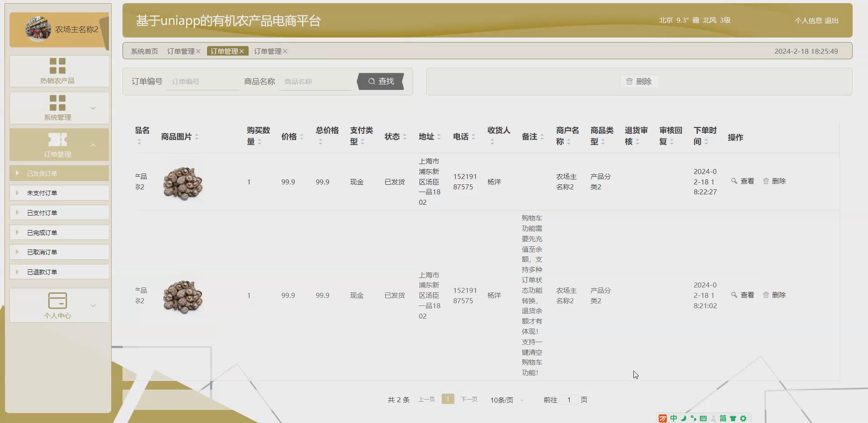Open 个人信息 link in header
The width and height of the screenshot is (868, 423).
pyautogui.click(x=808, y=20)
